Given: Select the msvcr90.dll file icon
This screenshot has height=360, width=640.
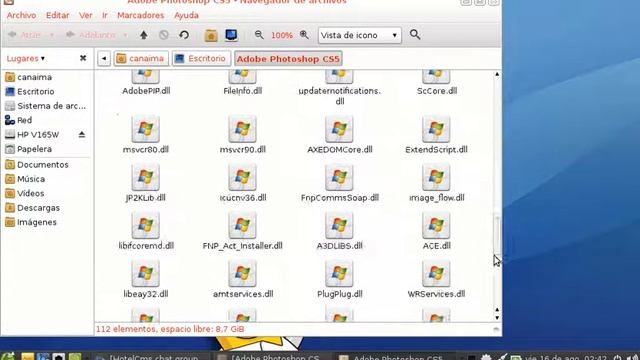Looking at the screenshot, I should point(242,129).
